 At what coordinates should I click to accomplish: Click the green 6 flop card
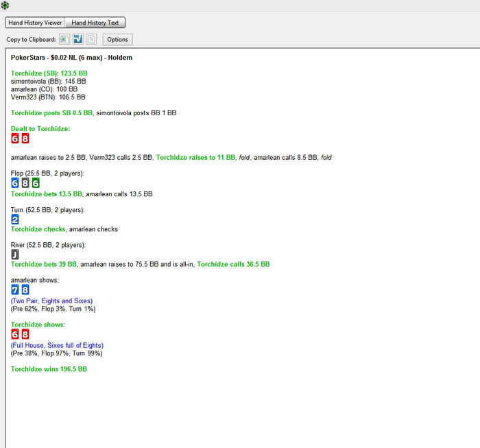click(36, 183)
